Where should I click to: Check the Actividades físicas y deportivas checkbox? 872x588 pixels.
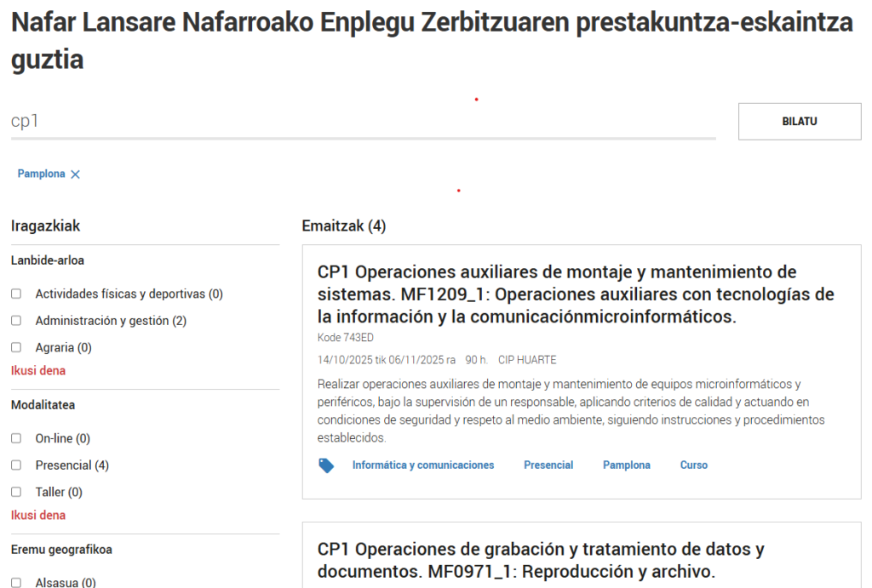[16, 294]
